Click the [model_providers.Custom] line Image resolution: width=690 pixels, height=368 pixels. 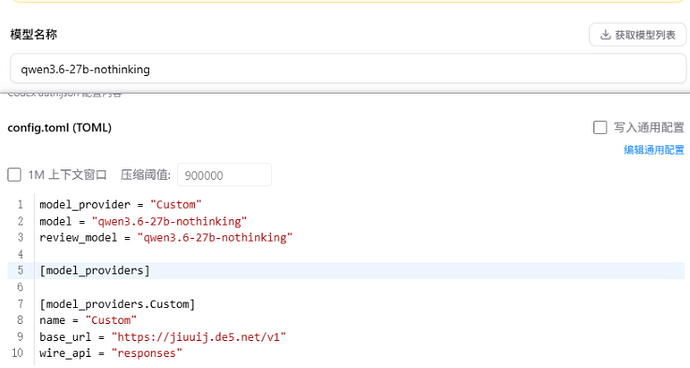tap(117, 304)
